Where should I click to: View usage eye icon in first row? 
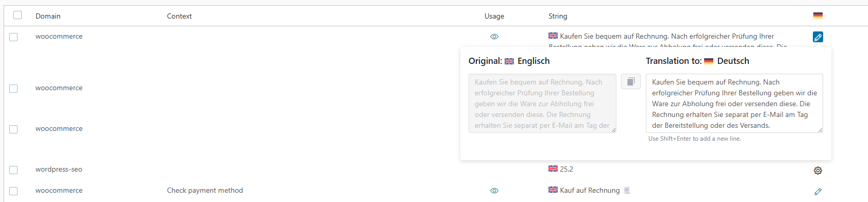494,37
